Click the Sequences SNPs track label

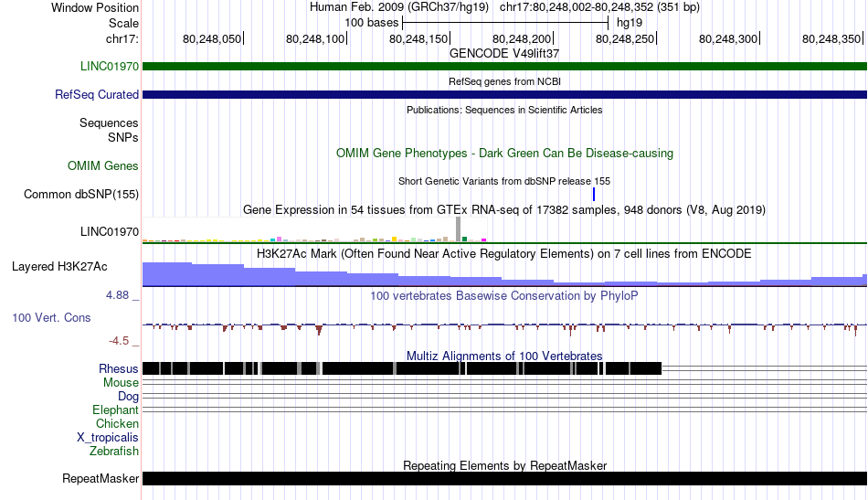coord(109,130)
